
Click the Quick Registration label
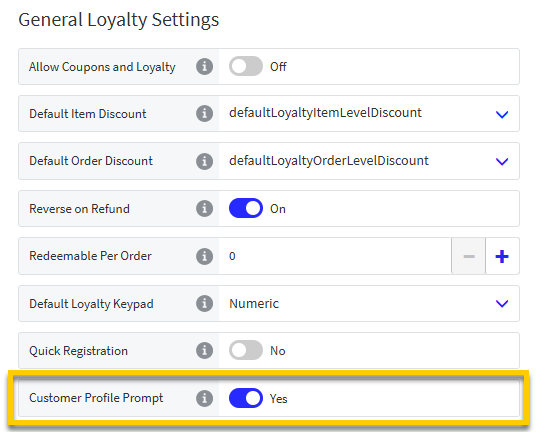(x=78, y=351)
